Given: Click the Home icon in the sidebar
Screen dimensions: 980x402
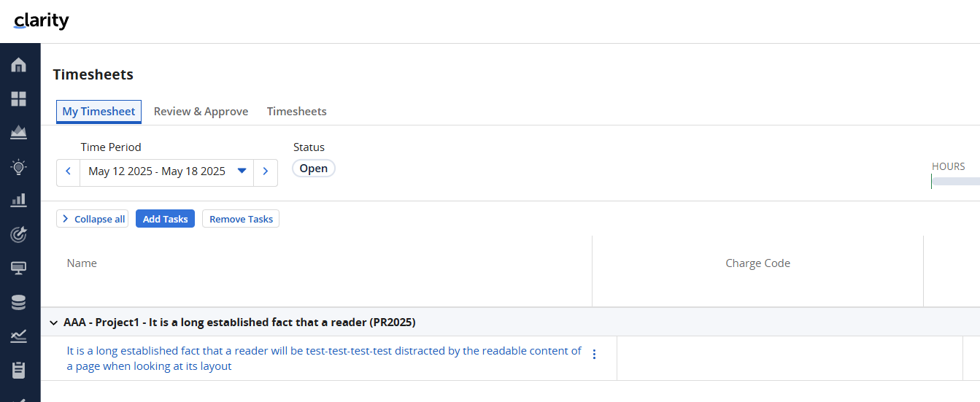Looking at the screenshot, I should pos(18,64).
